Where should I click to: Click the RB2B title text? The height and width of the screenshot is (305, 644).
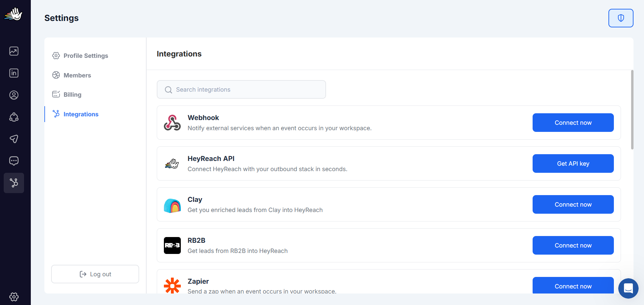196,240
